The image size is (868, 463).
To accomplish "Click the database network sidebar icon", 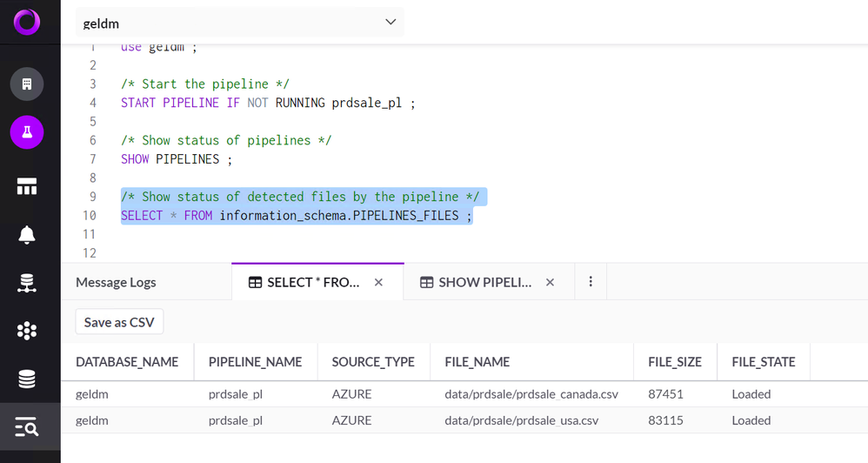I will 27,283.
